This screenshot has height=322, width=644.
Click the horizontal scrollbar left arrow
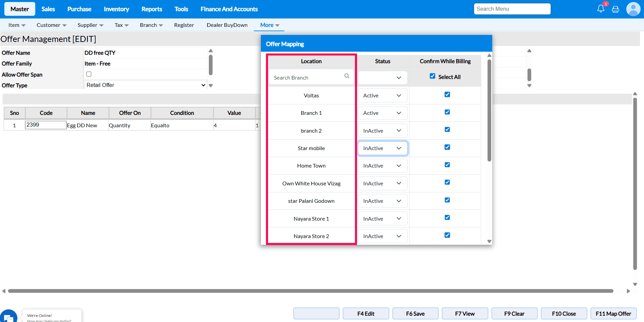coord(4,291)
